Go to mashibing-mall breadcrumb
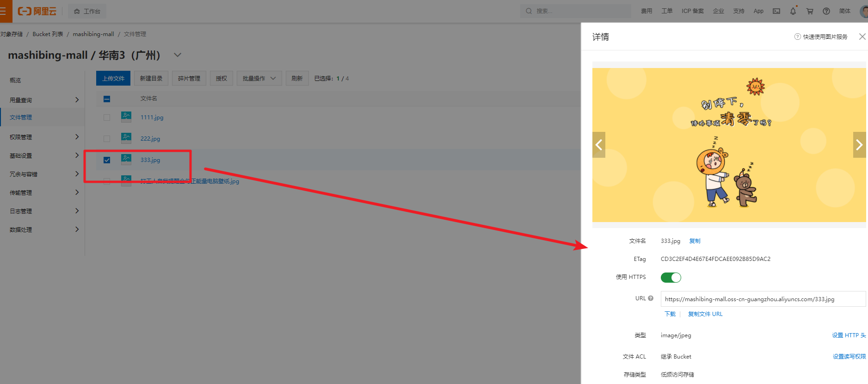Image resolution: width=868 pixels, height=384 pixels. tap(93, 34)
